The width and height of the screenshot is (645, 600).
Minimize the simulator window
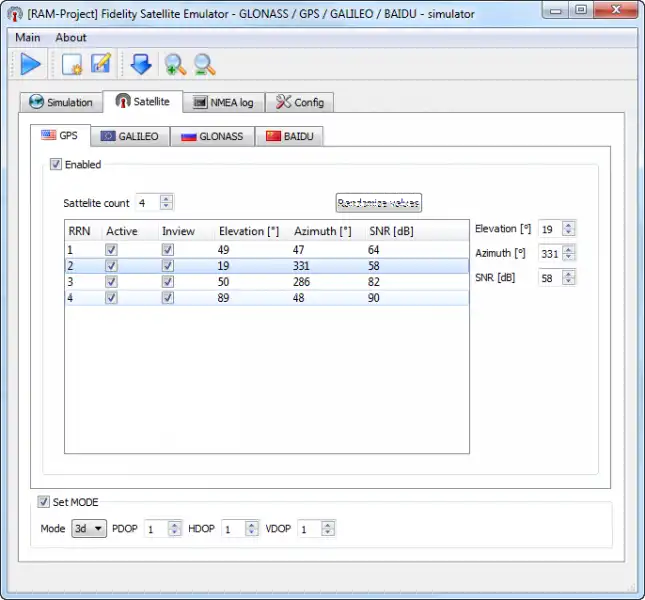[555, 10]
